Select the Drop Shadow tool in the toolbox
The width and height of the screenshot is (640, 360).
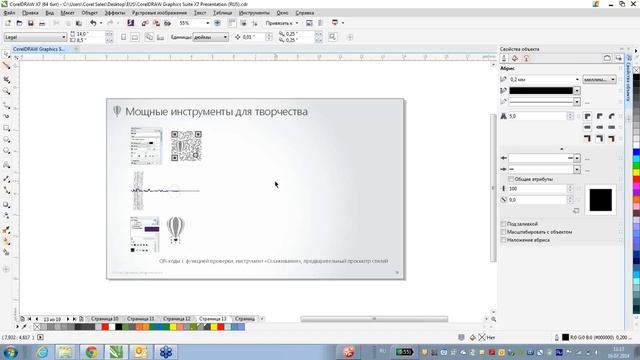pos(6,204)
